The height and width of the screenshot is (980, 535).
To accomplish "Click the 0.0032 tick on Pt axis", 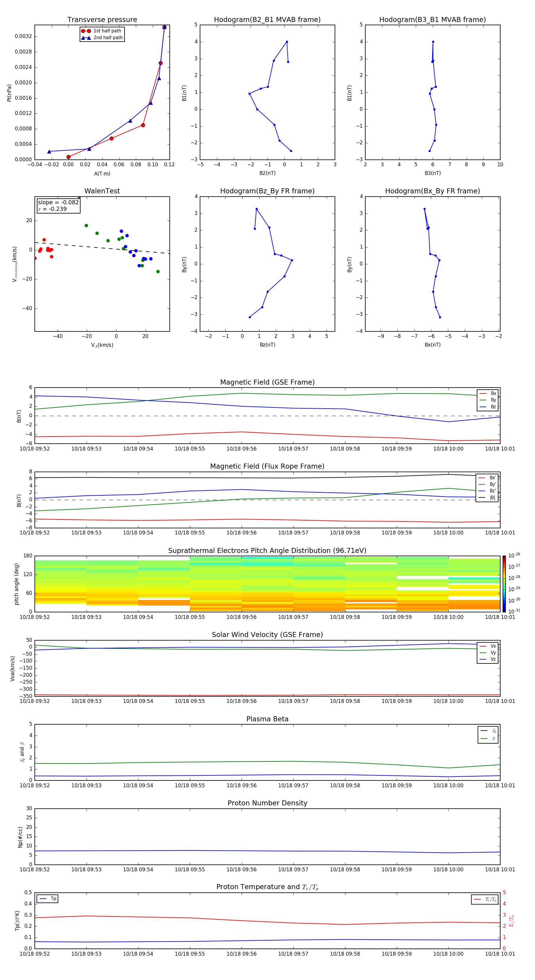I will 23,36.
